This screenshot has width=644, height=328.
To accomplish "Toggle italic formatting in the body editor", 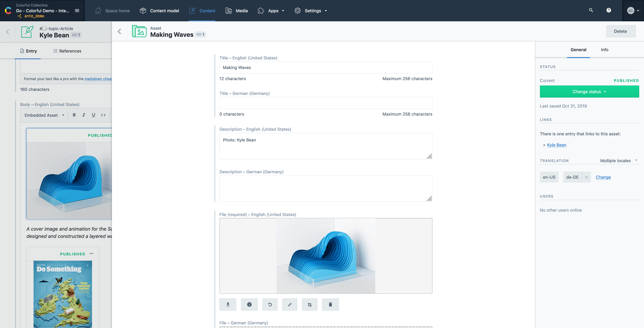I will (83, 115).
